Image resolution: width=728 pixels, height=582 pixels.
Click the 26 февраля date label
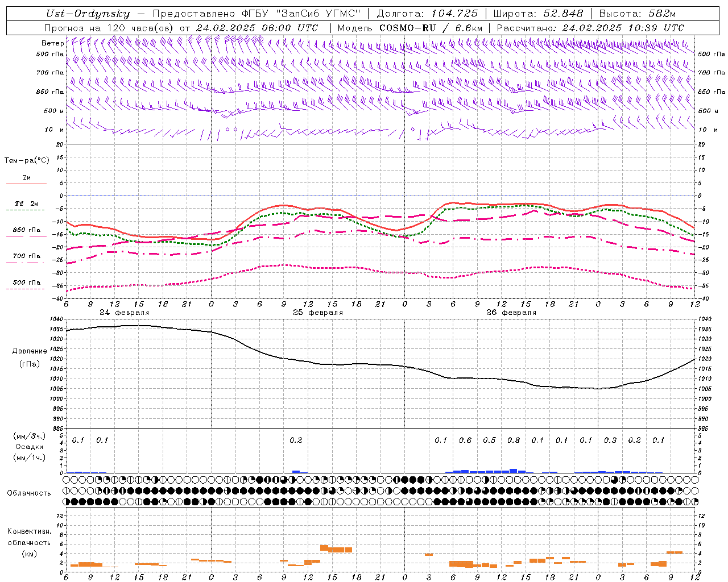click(x=511, y=313)
